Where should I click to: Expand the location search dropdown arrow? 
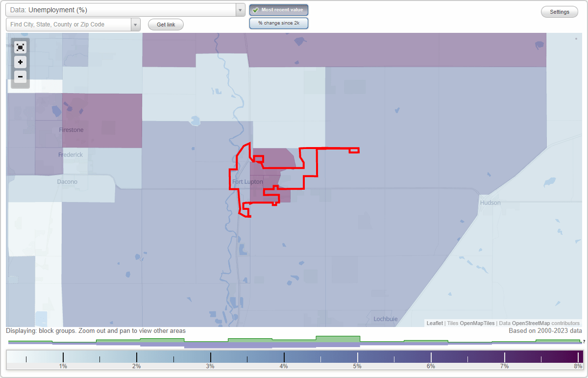click(x=135, y=25)
